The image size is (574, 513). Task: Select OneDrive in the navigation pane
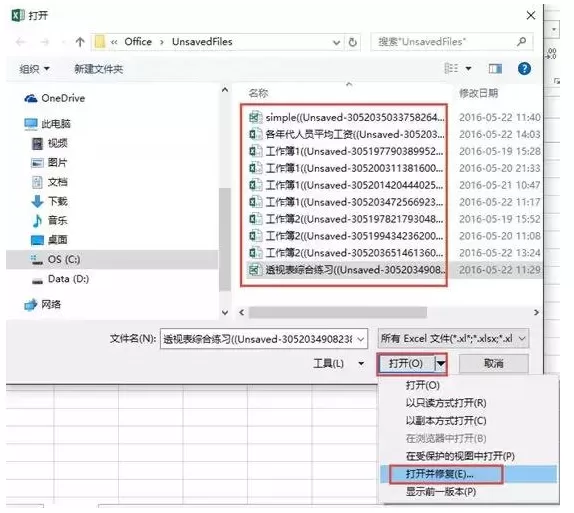(55, 98)
